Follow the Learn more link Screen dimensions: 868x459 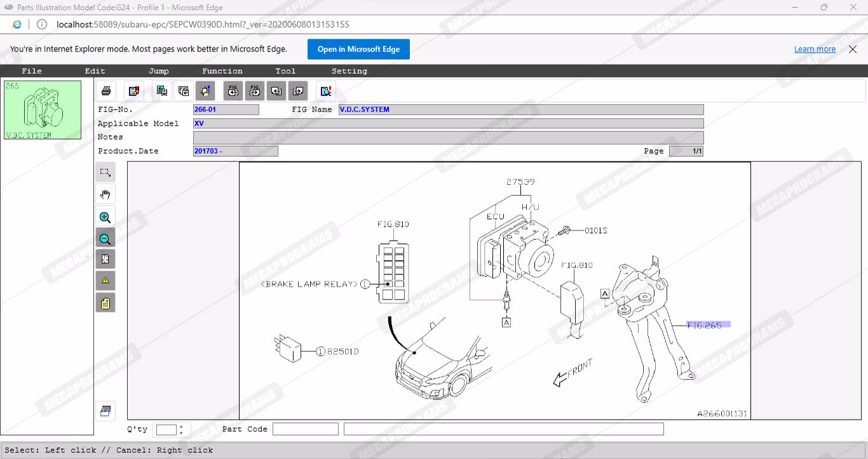point(815,49)
